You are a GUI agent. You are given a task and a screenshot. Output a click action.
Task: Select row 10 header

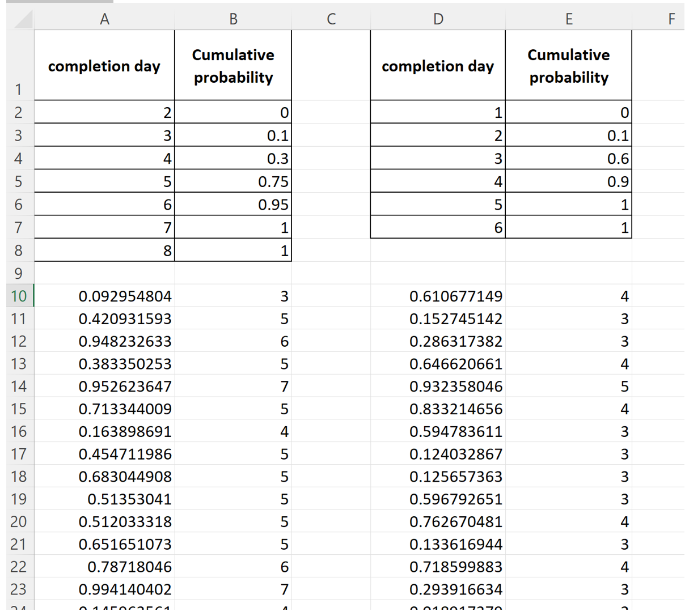[x=19, y=296]
